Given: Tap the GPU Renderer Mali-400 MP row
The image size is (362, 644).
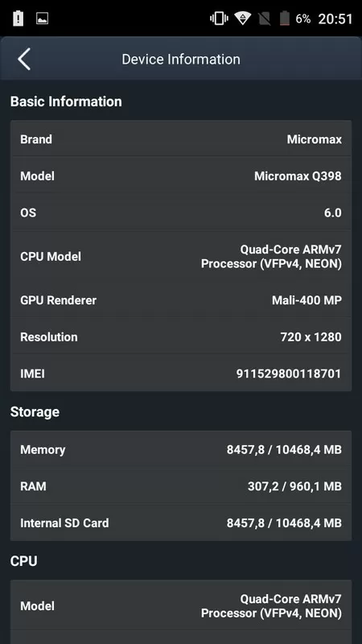Looking at the screenshot, I should (181, 299).
